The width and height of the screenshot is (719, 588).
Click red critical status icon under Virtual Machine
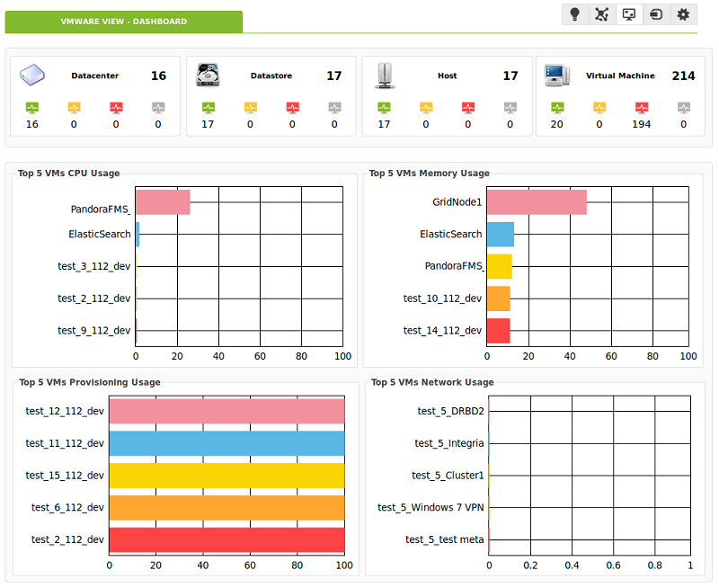[642, 108]
